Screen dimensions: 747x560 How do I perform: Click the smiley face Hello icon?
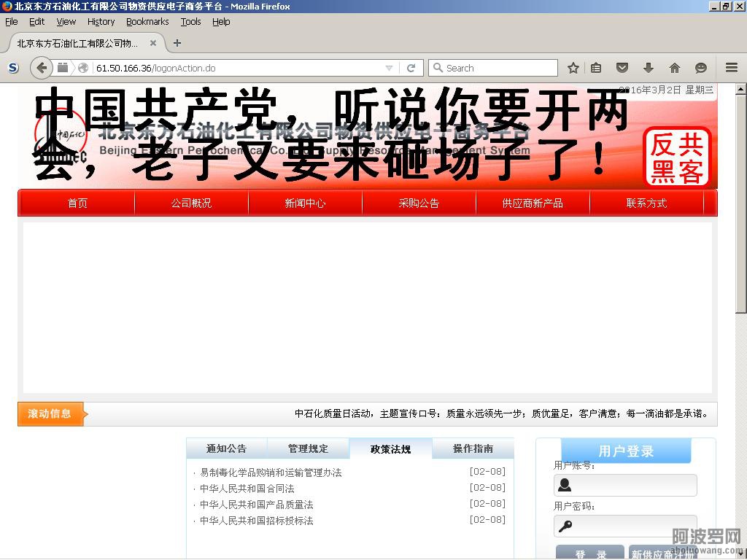tap(701, 68)
